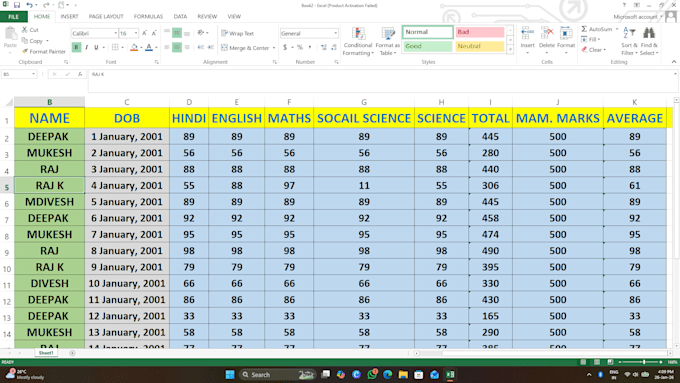The width and height of the screenshot is (680, 383).
Task: Select the Sheet1 sheet tab
Action: click(x=46, y=353)
